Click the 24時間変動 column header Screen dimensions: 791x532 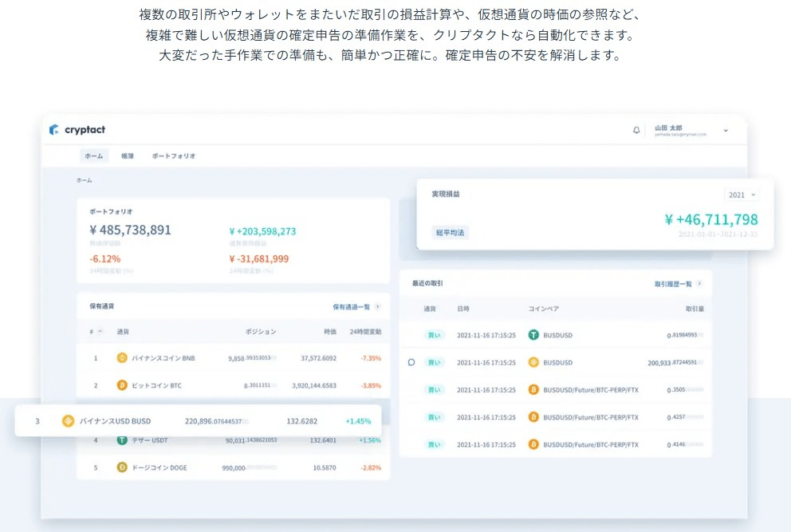coord(365,332)
